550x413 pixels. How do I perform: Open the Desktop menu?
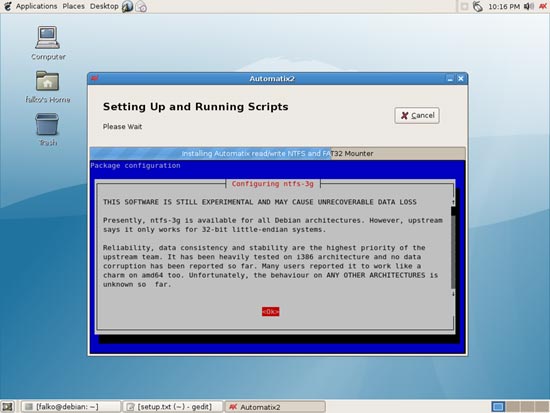(x=104, y=6)
